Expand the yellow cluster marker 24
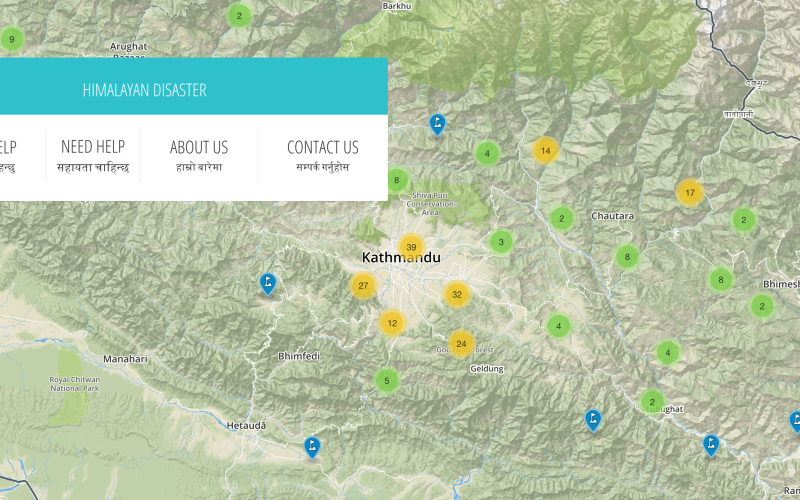Image resolution: width=800 pixels, height=500 pixels. pyautogui.click(x=461, y=344)
